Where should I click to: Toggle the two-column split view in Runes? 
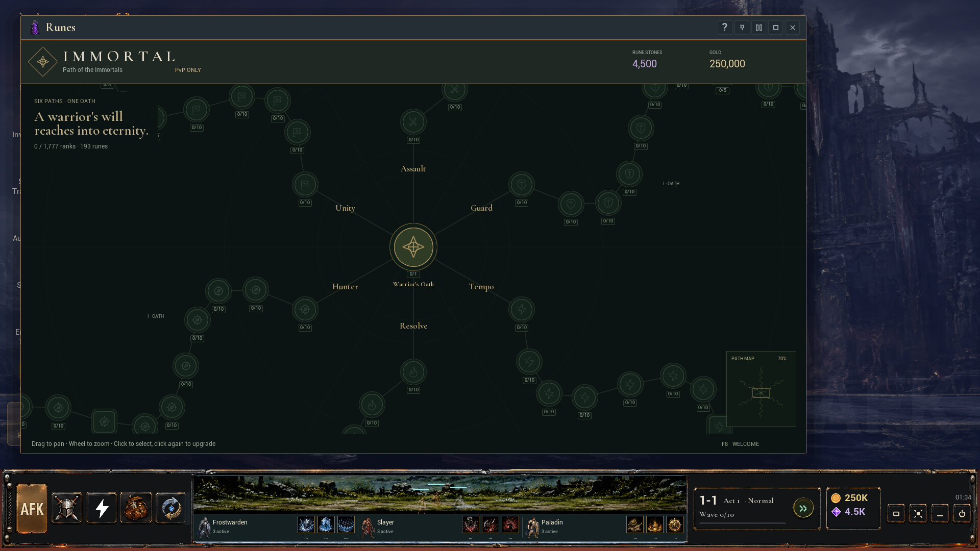[x=759, y=28]
